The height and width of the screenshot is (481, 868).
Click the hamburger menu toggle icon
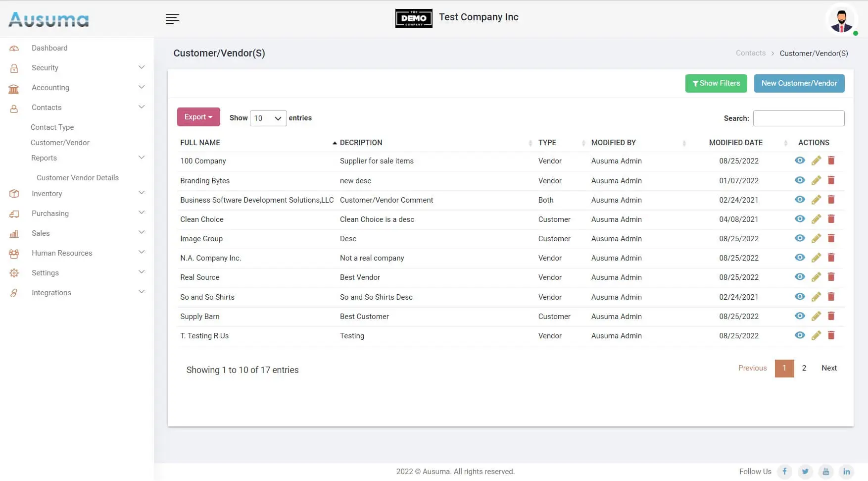tap(172, 19)
